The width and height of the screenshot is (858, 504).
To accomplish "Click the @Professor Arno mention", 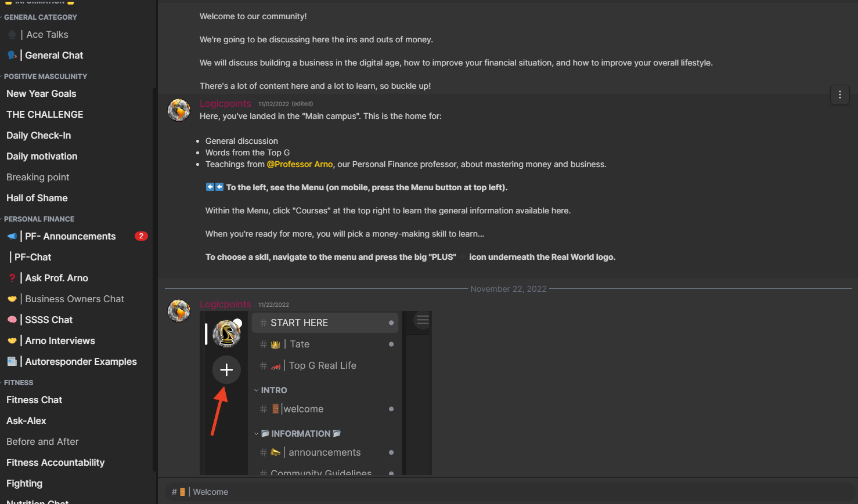I will pyautogui.click(x=300, y=164).
